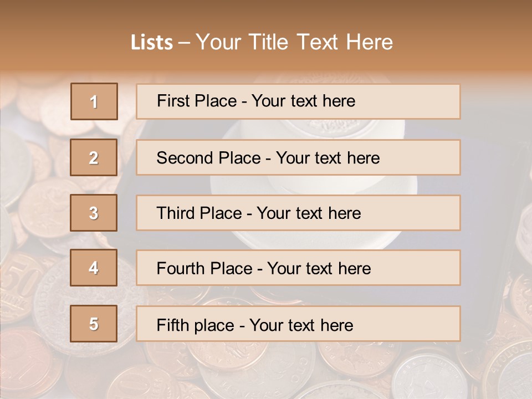This screenshot has width=532, height=399.
Task: Click the number 3 box
Action: tap(94, 213)
